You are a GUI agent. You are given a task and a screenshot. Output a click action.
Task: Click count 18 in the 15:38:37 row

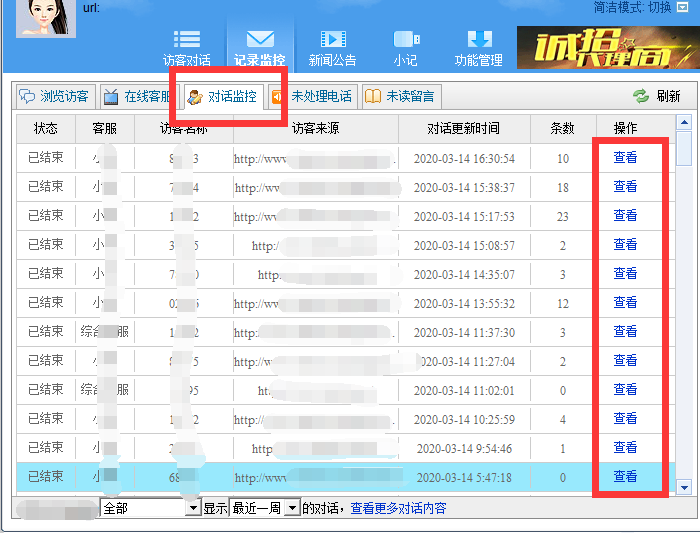tap(562, 188)
